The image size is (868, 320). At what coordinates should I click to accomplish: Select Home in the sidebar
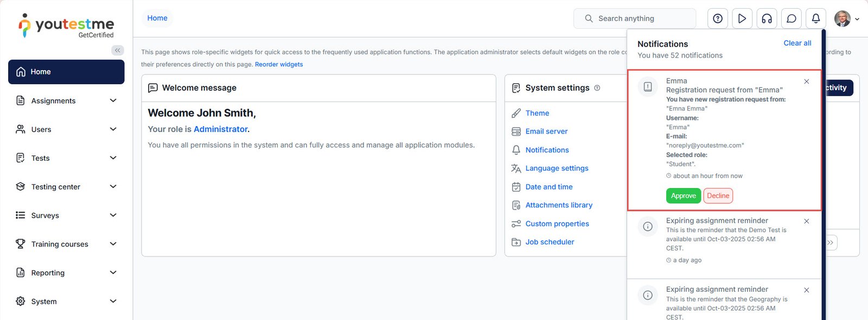tap(66, 72)
